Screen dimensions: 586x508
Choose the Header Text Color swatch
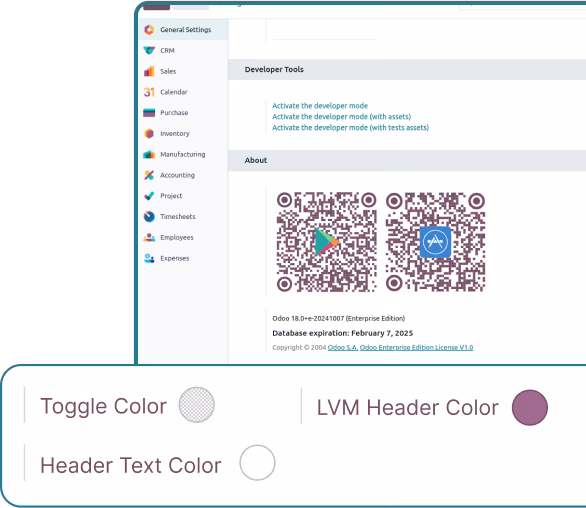coord(257,462)
